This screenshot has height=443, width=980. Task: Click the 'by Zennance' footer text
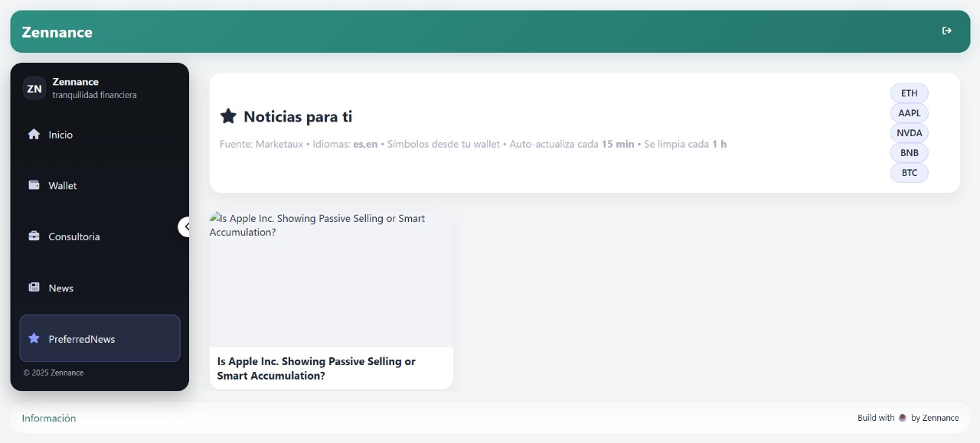coord(935,418)
